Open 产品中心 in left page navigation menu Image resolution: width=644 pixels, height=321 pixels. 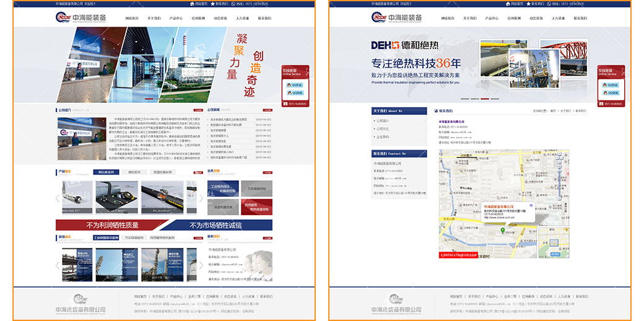pyautogui.click(x=176, y=19)
